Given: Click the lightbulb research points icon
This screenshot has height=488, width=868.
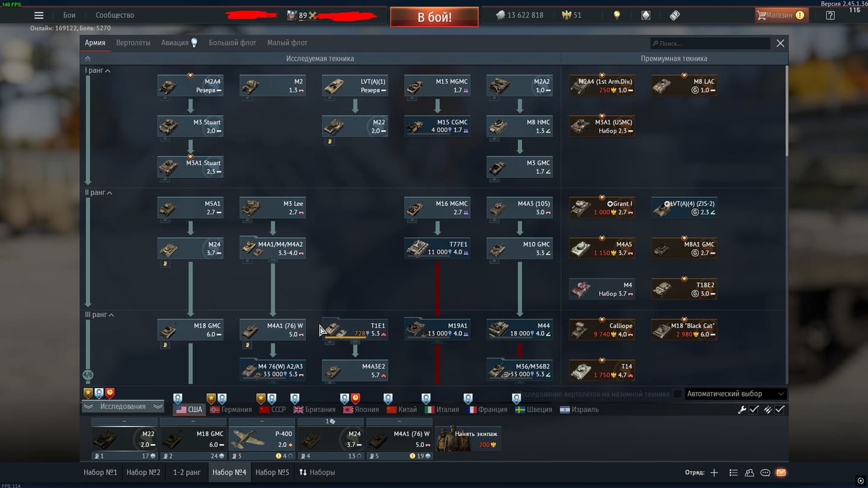Looking at the screenshot, I should coord(616,16).
